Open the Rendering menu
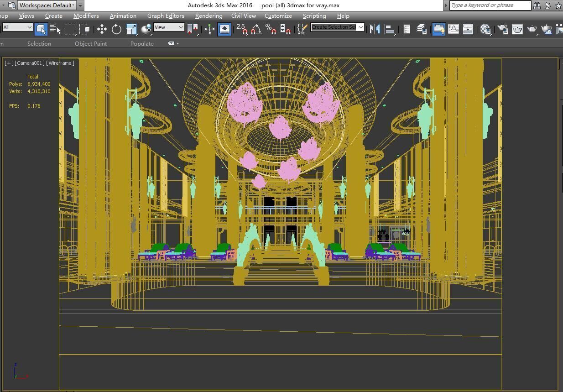This screenshot has height=392, width=563. [x=209, y=16]
